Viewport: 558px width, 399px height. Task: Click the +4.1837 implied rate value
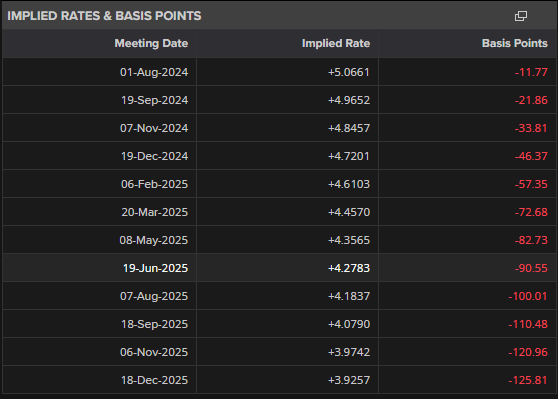349,296
